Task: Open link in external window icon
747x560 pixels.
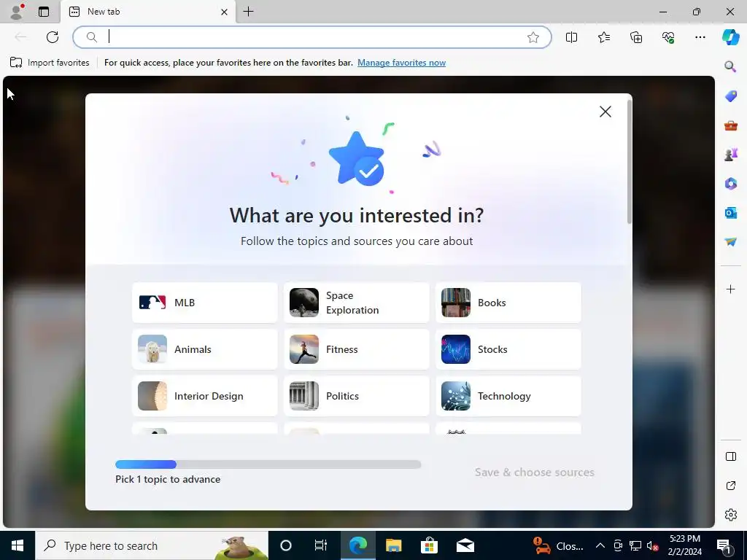Action: [731, 486]
